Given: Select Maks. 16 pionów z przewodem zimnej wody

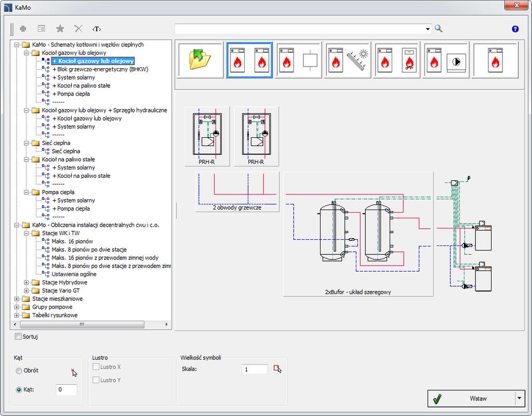Looking at the screenshot, I should 105,258.
